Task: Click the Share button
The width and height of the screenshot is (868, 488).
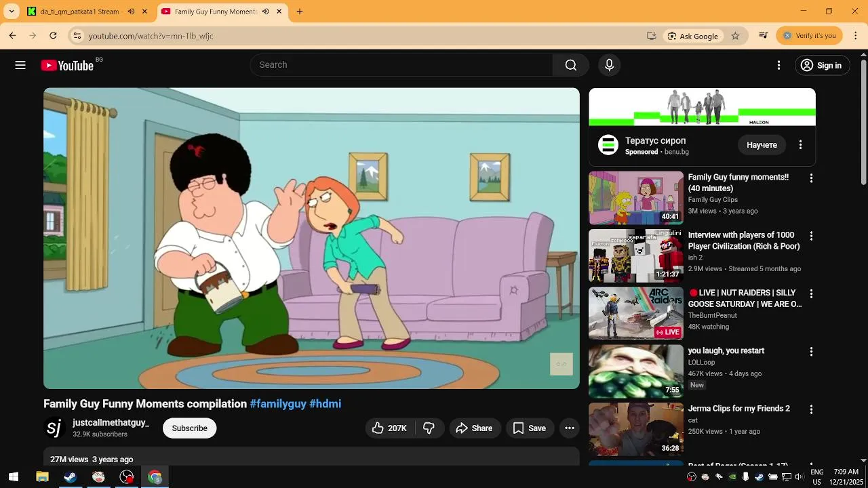Action: tap(474, 428)
